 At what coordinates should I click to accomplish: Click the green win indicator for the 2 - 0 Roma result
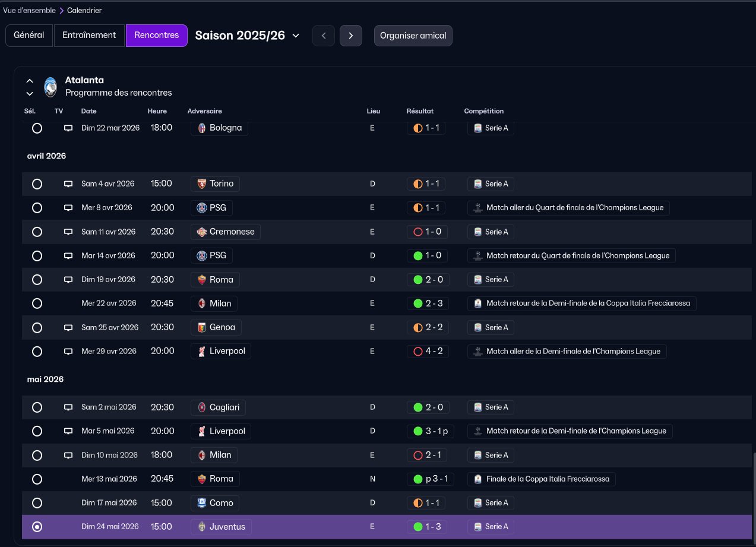pos(417,280)
